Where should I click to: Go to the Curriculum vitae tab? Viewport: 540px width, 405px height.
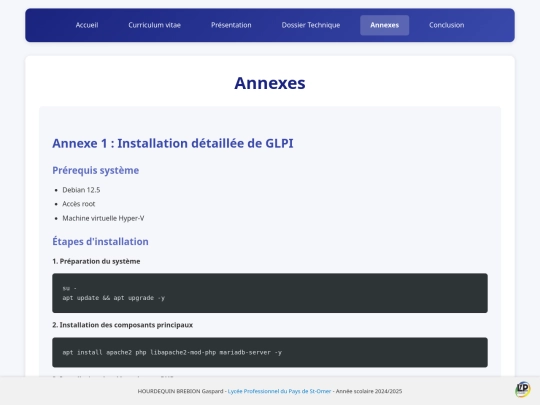click(x=154, y=25)
